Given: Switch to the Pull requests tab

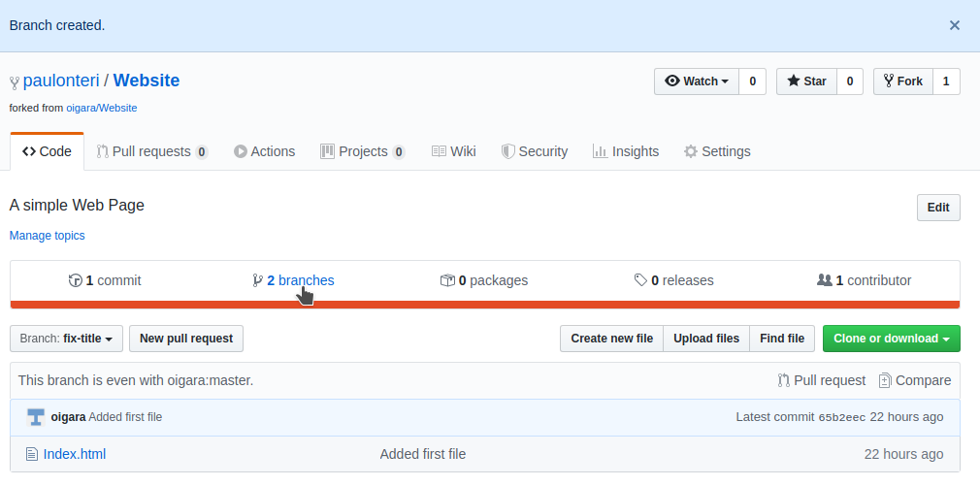Looking at the screenshot, I should pyautogui.click(x=151, y=151).
